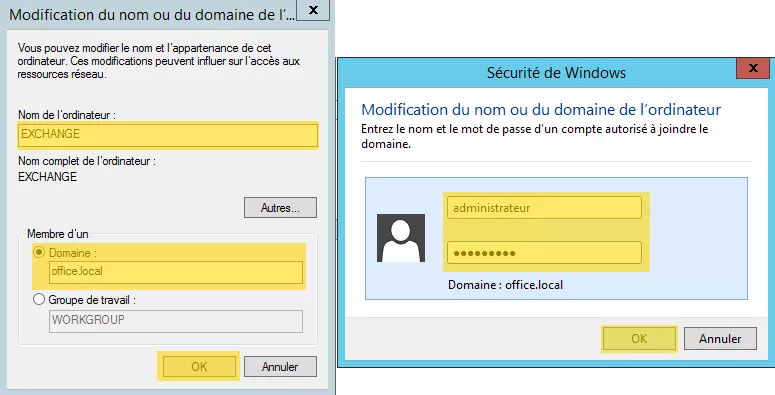Click the full computer name text EXCHANGE
Image resolution: width=775 pixels, height=395 pixels.
tap(47, 176)
